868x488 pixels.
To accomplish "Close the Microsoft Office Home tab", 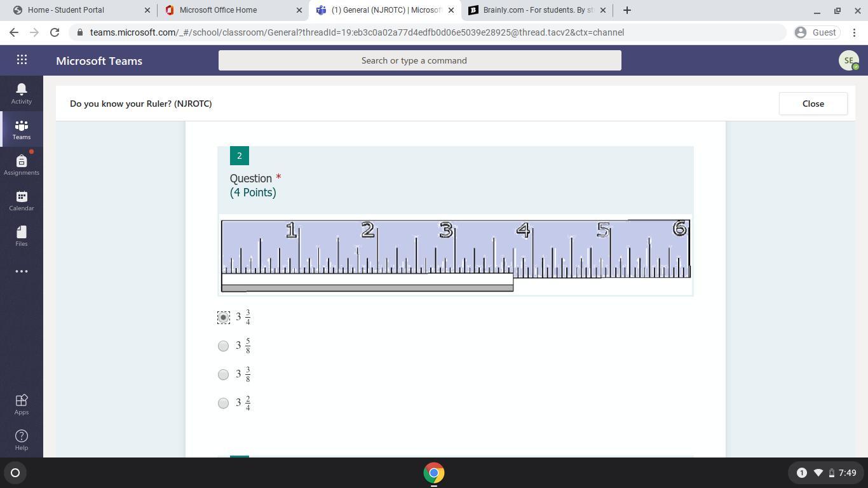I will 299,10.
